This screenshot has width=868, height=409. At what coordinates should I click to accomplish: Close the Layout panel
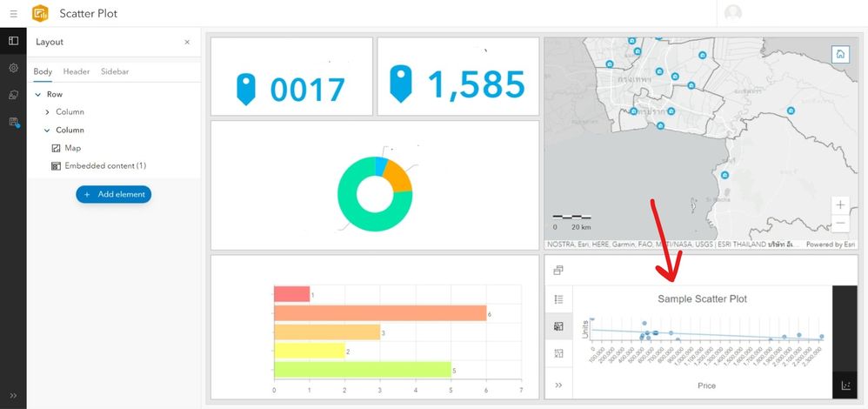pos(187,42)
